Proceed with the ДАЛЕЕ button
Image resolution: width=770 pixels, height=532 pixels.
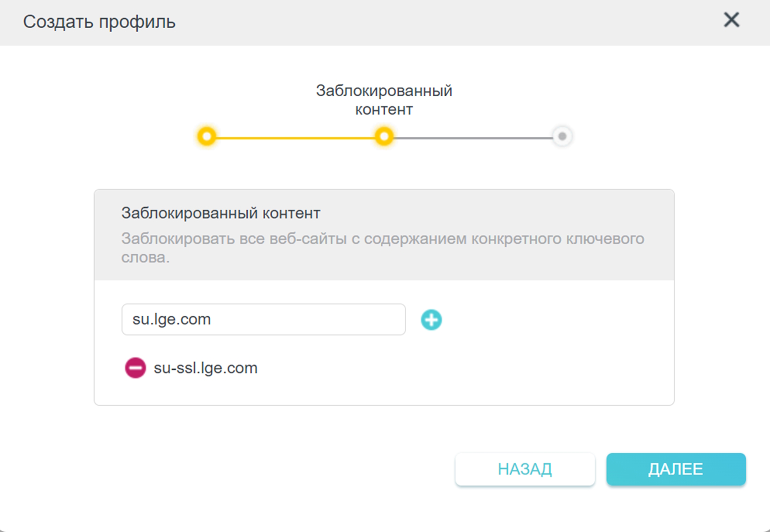(676, 469)
